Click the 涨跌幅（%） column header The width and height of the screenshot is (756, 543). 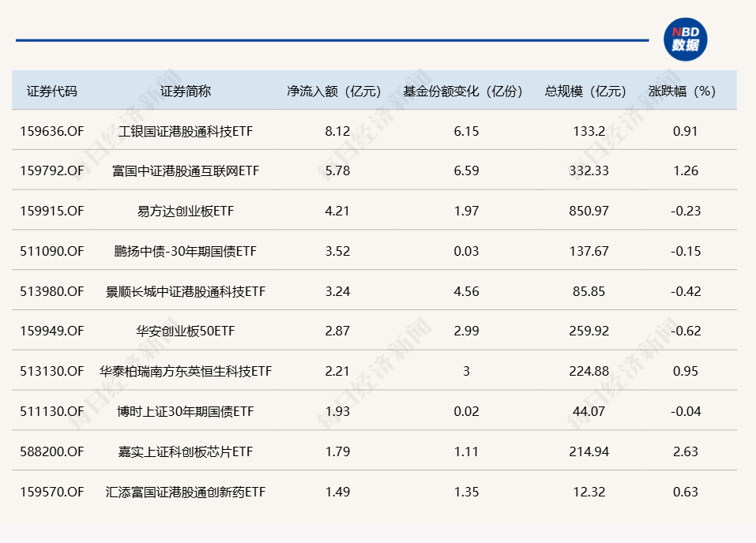tap(685, 91)
